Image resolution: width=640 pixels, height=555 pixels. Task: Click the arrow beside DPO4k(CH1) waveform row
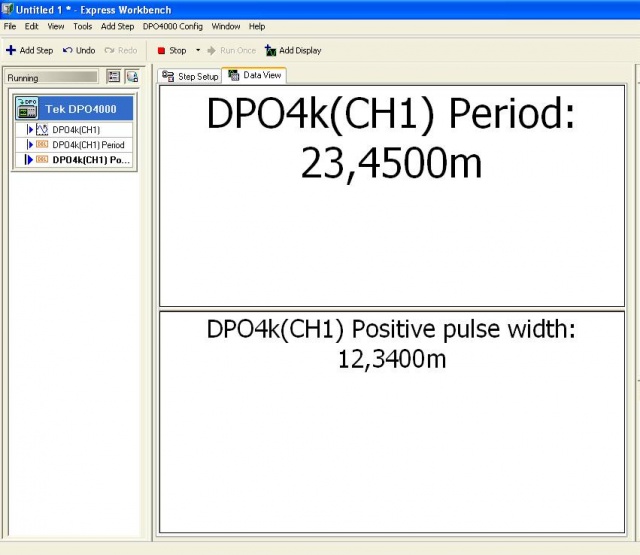coord(29,130)
